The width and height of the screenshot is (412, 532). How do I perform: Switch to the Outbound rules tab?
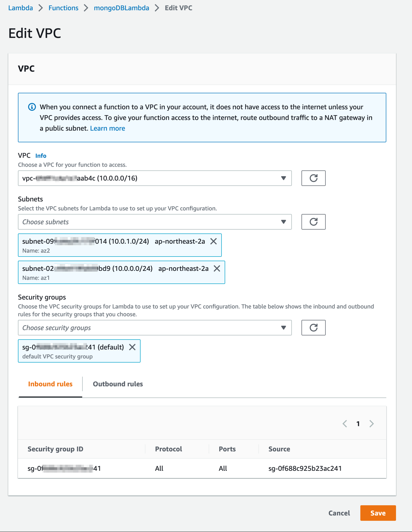click(x=117, y=384)
